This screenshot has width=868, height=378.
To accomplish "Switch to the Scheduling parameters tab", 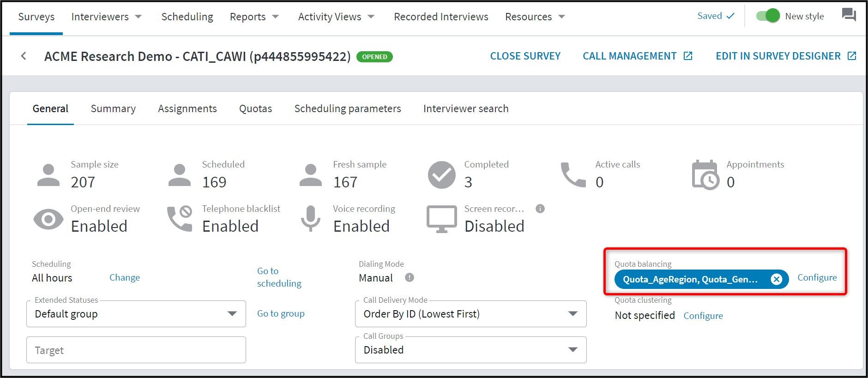I will click(x=348, y=108).
